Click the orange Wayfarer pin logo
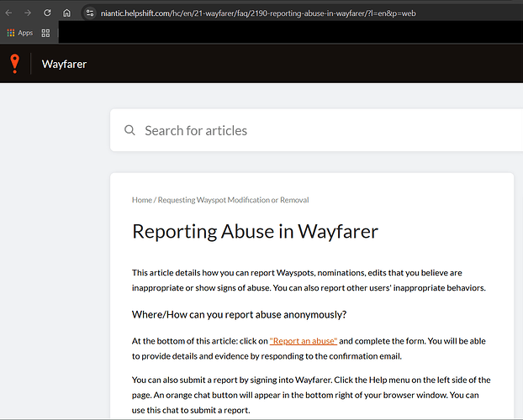This screenshot has width=523, height=420. [x=14, y=63]
